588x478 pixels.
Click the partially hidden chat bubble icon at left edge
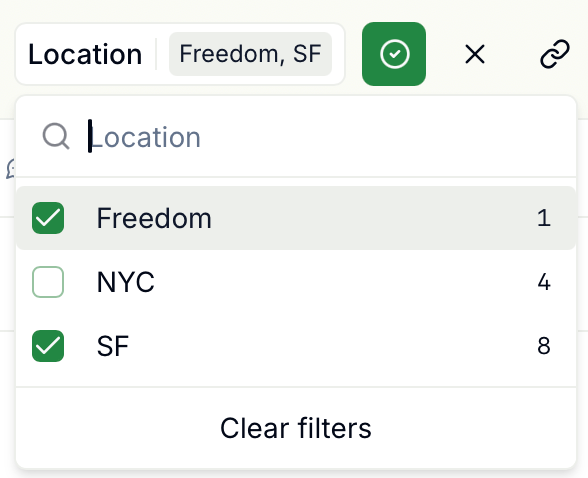coord(10,169)
